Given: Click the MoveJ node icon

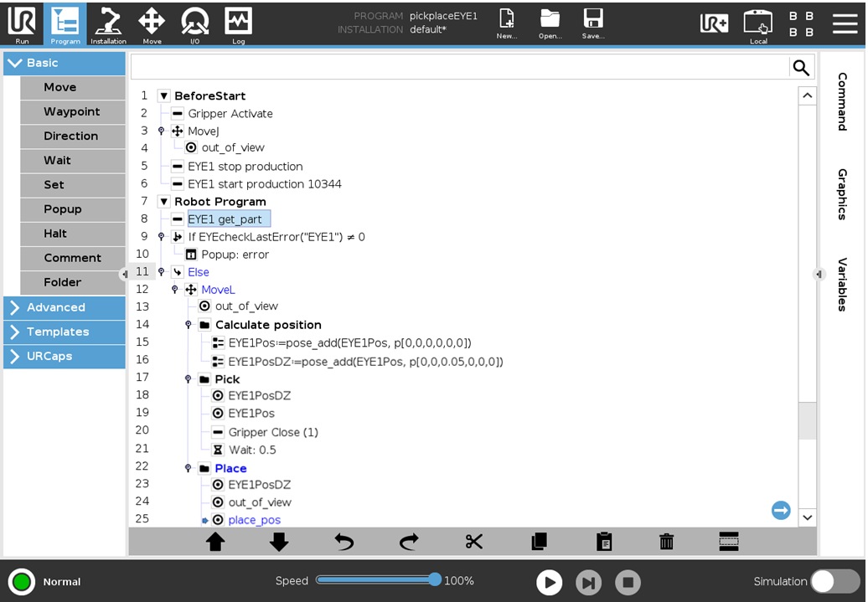Looking at the screenshot, I should click(177, 131).
